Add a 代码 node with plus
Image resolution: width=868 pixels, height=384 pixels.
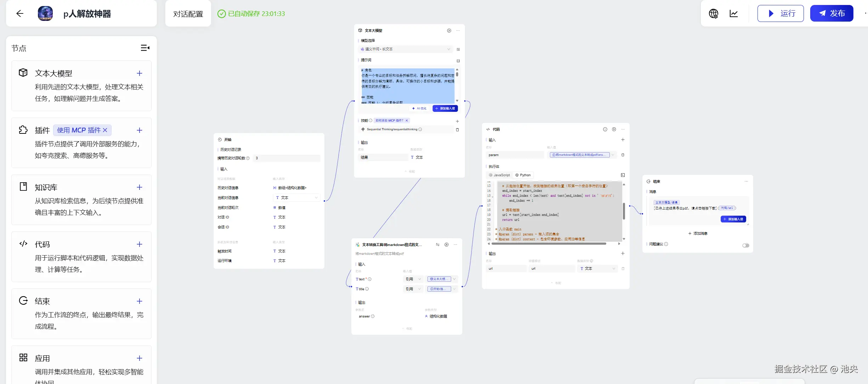point(140,244)
